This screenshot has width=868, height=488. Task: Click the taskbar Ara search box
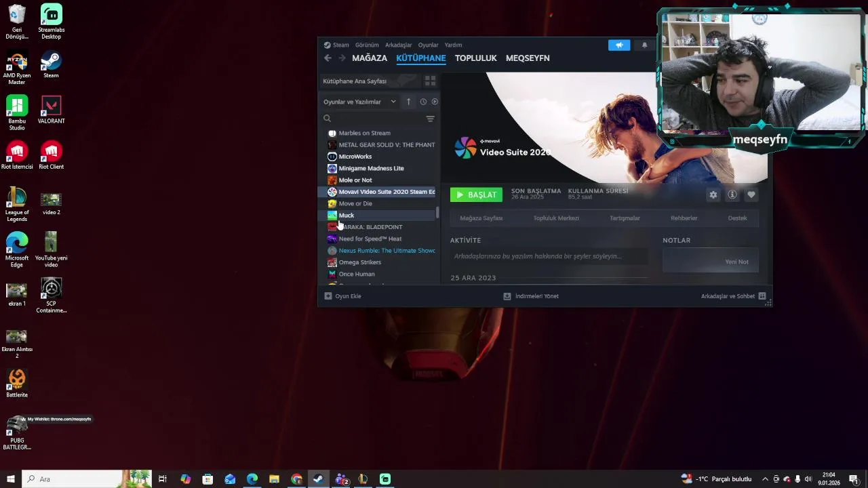tap(87, 479)
